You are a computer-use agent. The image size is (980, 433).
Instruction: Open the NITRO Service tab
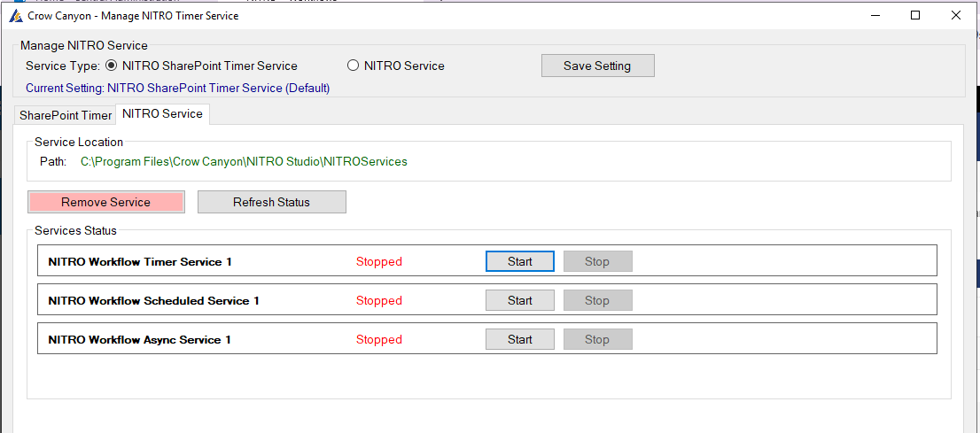(x=162, y=113)
